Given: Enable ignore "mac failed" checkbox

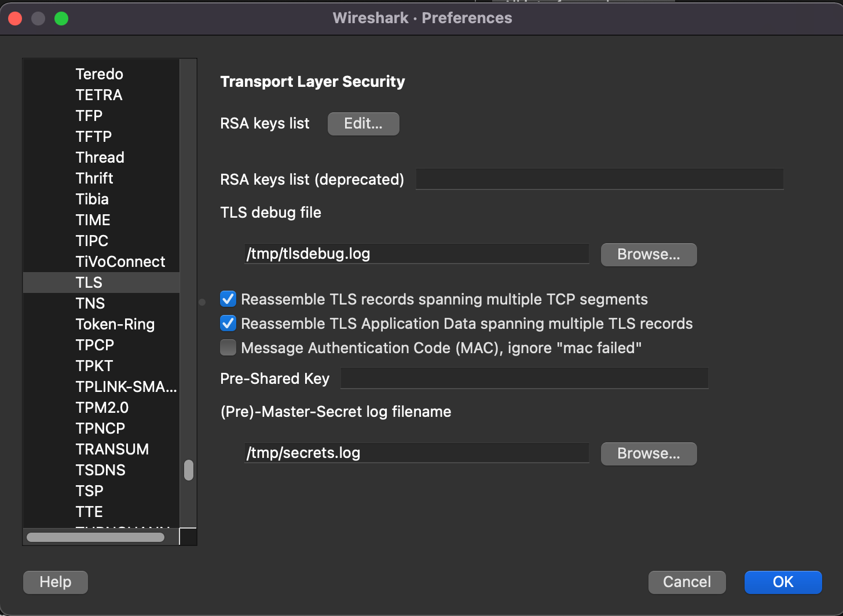Looking at the screenshot, I should point(228,348).
